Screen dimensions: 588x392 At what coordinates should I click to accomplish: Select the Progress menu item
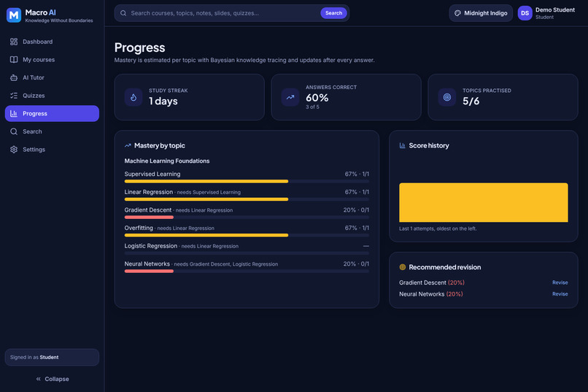pos(52,114)
